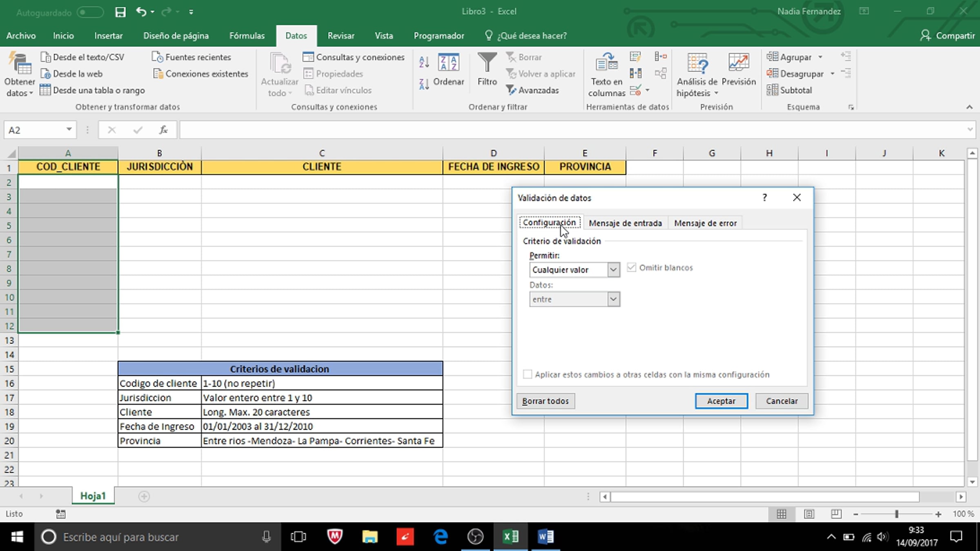980x551 pixels.
Task: Toggle the Omitir blancos checkbox
Action: tap(632, 268)
